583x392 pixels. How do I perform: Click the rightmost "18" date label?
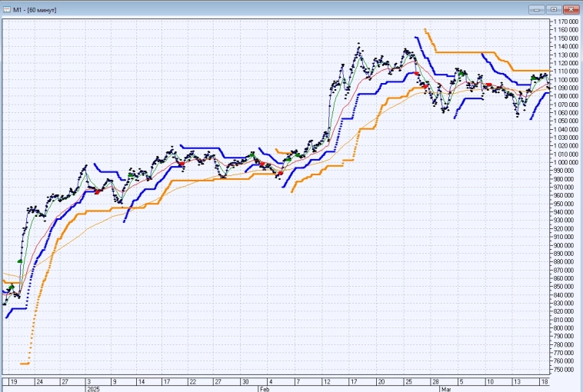pyautogui.click(x=544, y=380)
